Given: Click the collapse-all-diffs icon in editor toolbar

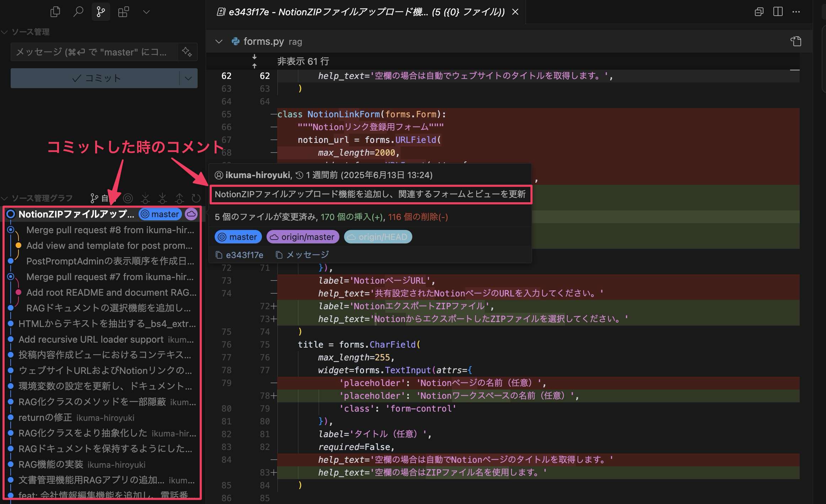Looking at the screenshot, I should 759,12.
